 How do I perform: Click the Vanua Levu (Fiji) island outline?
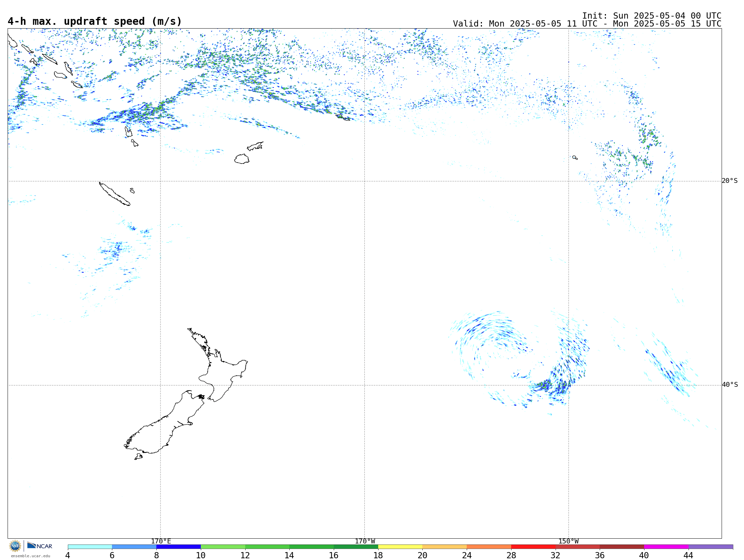pos(255,146)
